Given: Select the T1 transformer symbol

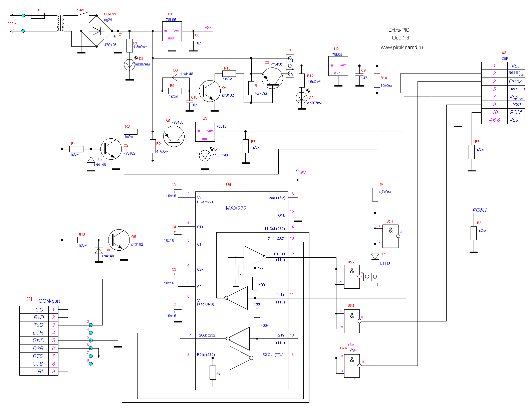Looking at the screenshot, I should [x=60, y=23].
